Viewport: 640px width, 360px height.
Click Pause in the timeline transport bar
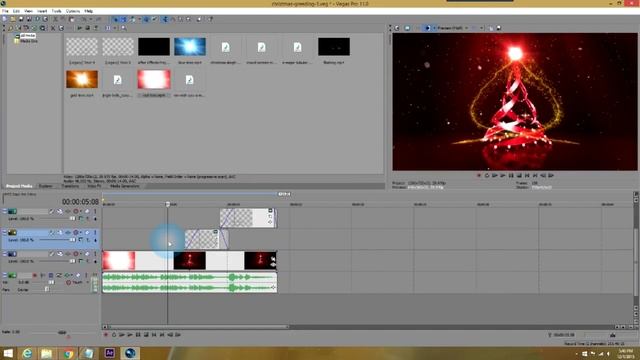(x=138, y=335)
